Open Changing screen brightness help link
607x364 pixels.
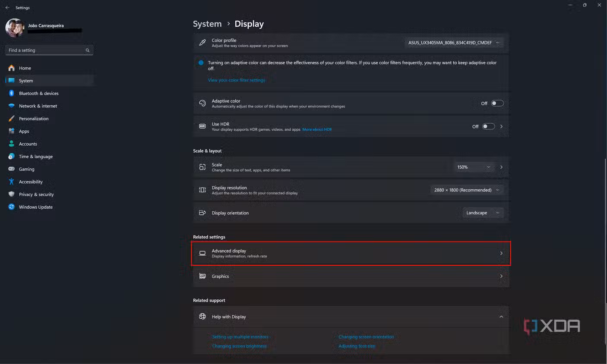click(239, 346)
